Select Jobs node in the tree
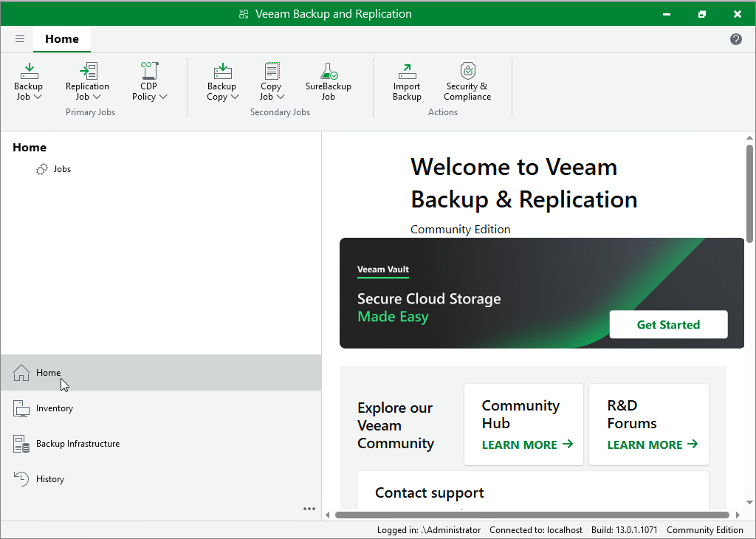756x539 pixels. pyautogui.click(x=62, y=169)
